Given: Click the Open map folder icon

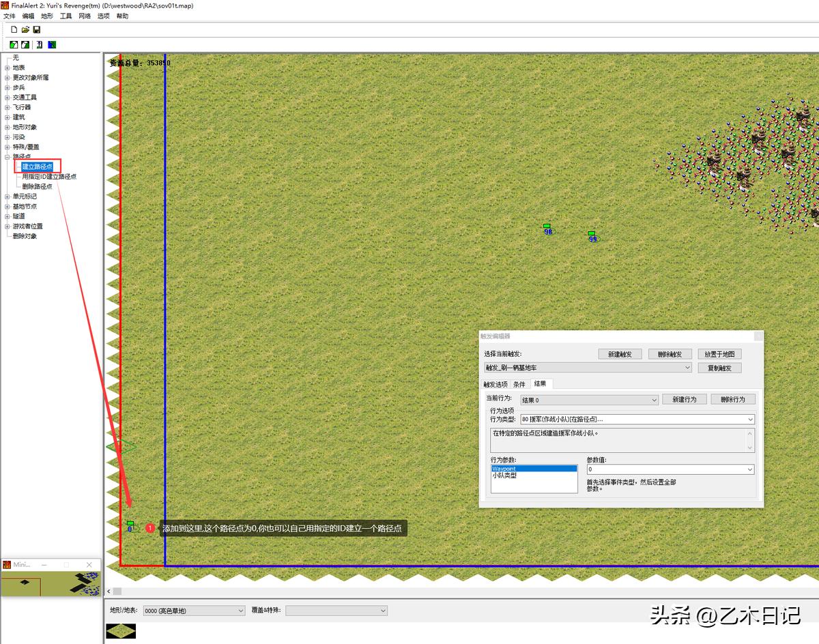Looking at the screenshot, I should pos(25,30).
